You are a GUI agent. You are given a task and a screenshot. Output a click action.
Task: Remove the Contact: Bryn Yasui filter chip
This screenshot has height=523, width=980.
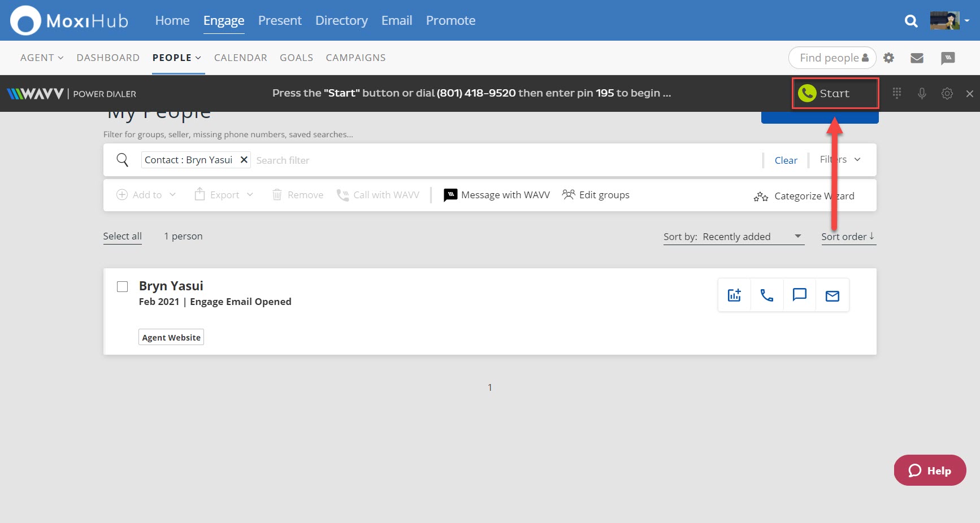tap(244, 160)
